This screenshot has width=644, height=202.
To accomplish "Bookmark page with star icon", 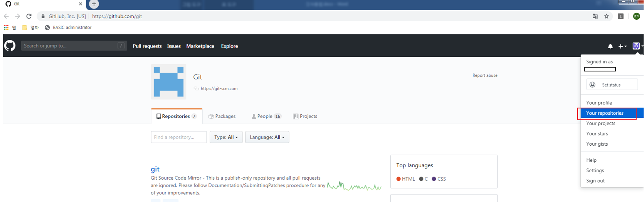I will click(x=607, y=16).
